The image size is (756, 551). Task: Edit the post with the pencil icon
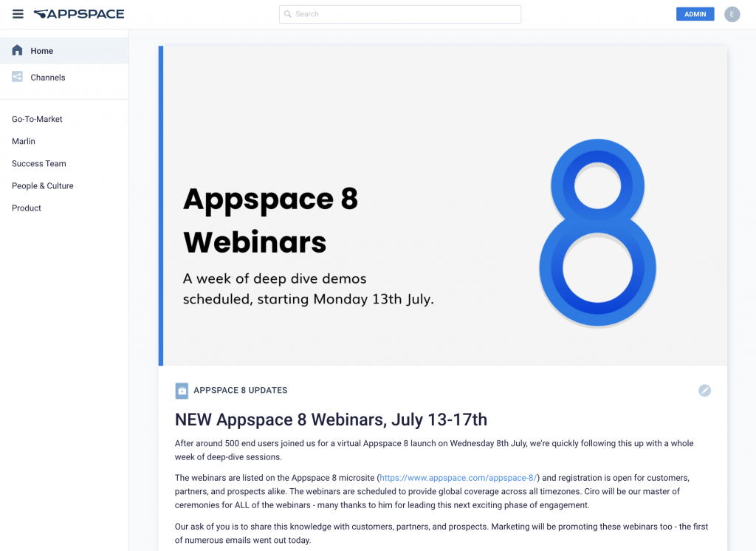point(704,390)
